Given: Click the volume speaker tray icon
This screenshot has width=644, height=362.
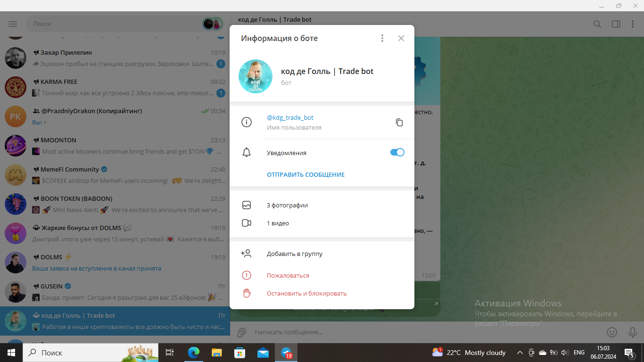Looking at the screenshot, I should (565, 353).
